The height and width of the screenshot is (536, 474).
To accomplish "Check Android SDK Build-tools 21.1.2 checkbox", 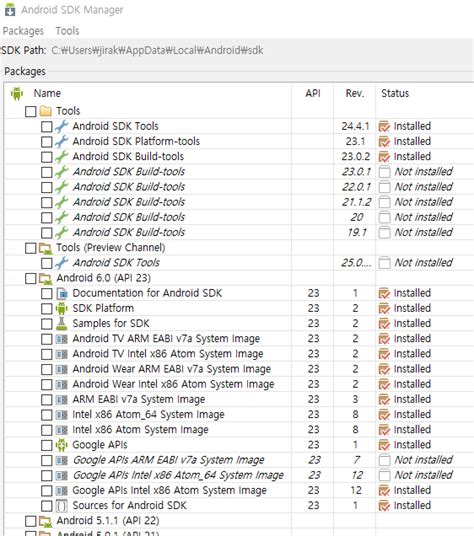I will pos(46,202).
